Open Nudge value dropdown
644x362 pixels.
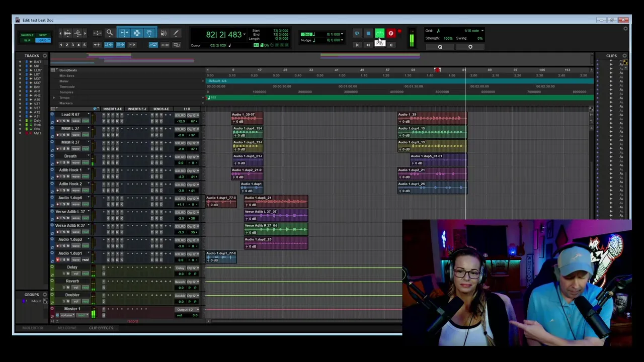(342, 40)
